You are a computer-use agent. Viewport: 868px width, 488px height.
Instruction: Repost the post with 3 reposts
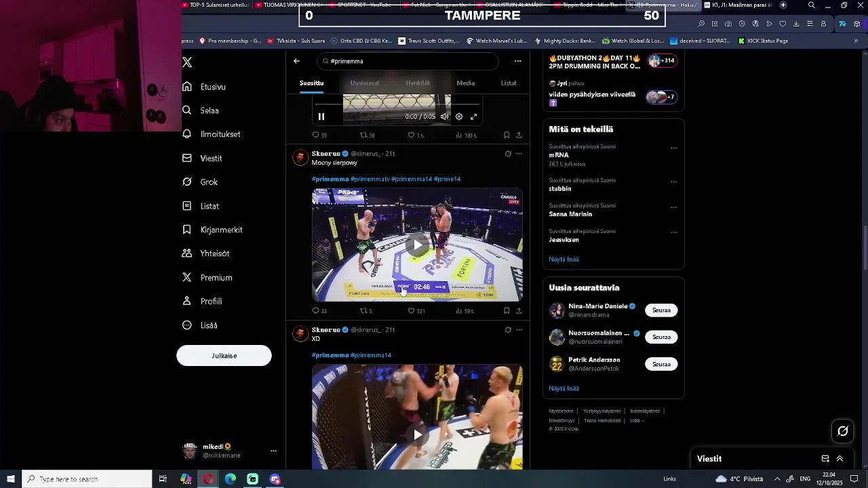(x=366, y=311)
